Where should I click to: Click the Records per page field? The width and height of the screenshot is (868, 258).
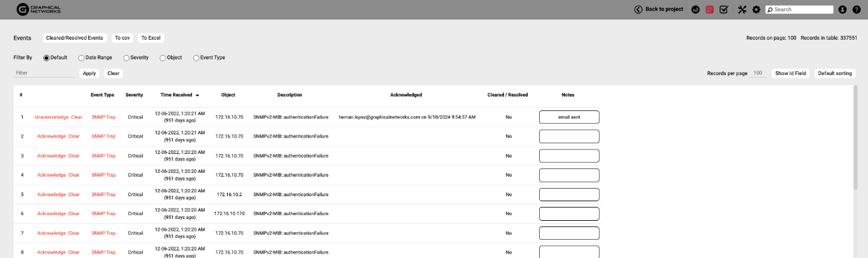coord(758,73)
